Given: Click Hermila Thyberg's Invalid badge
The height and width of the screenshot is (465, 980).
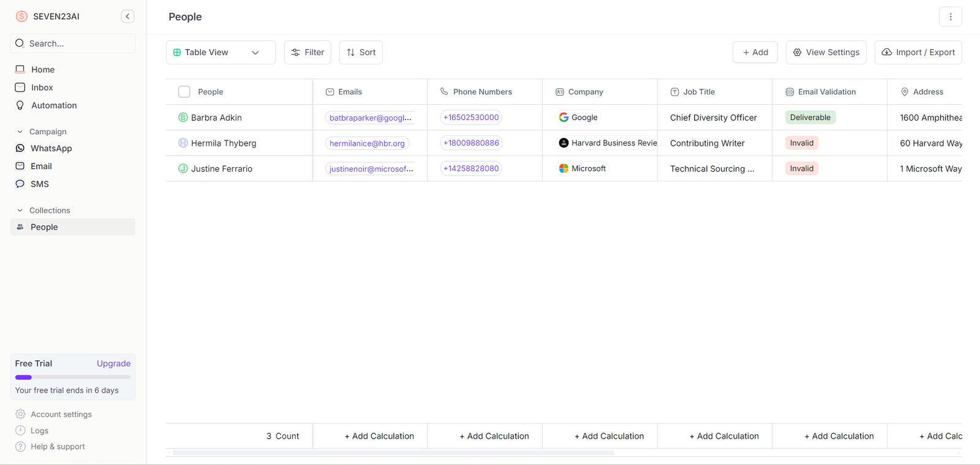Looking at the screenshot, I should pyautogui.click(x=802, y=143).
